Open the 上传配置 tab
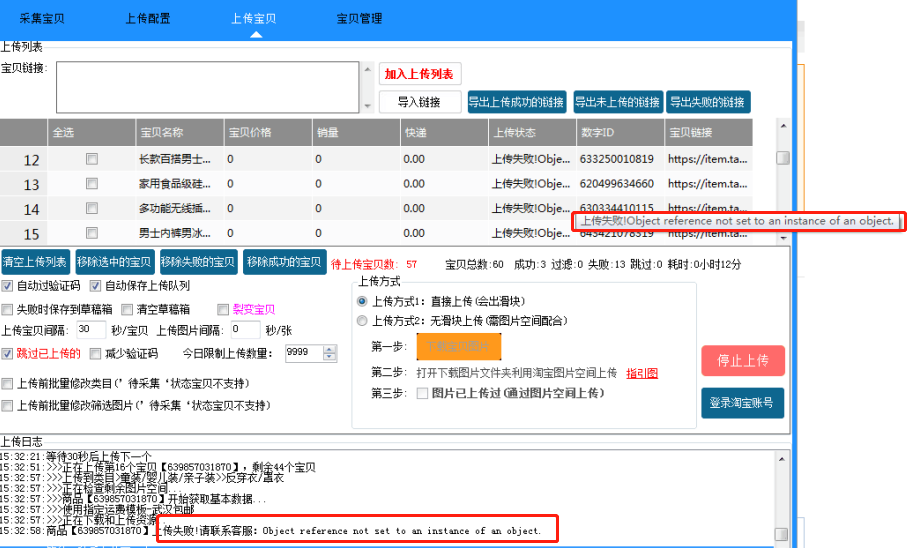Image resolution: width=919 pixels, height=548 pixels. (148, 19)
